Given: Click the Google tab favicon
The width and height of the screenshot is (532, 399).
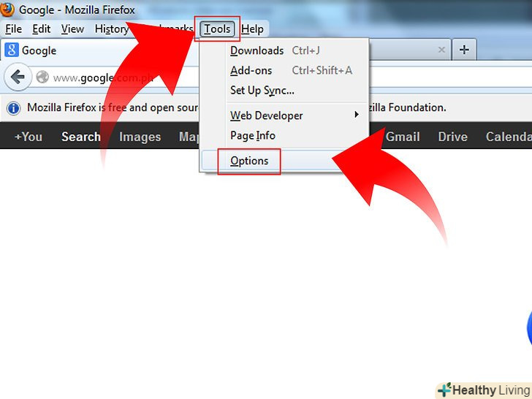Looking at the screenshot, I should click(x=12, y=50).
